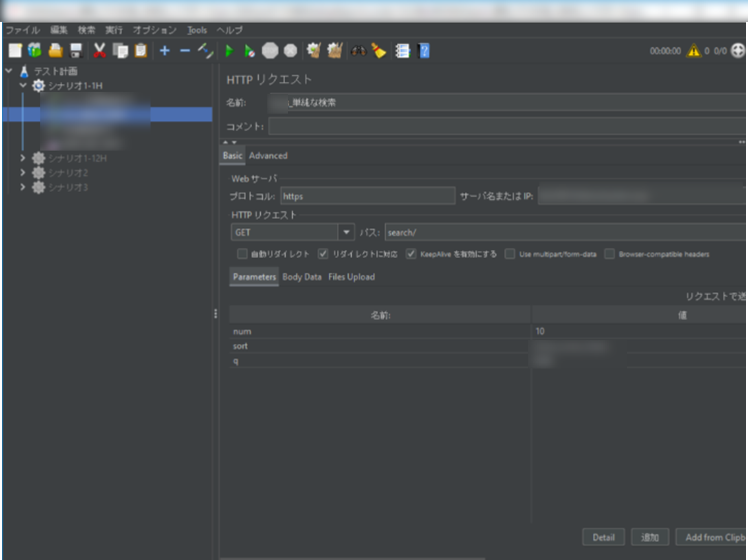The height and width of the screenshot is (560, 748).
Task: Click the Copy icon in toolbar
Action: 120,51
